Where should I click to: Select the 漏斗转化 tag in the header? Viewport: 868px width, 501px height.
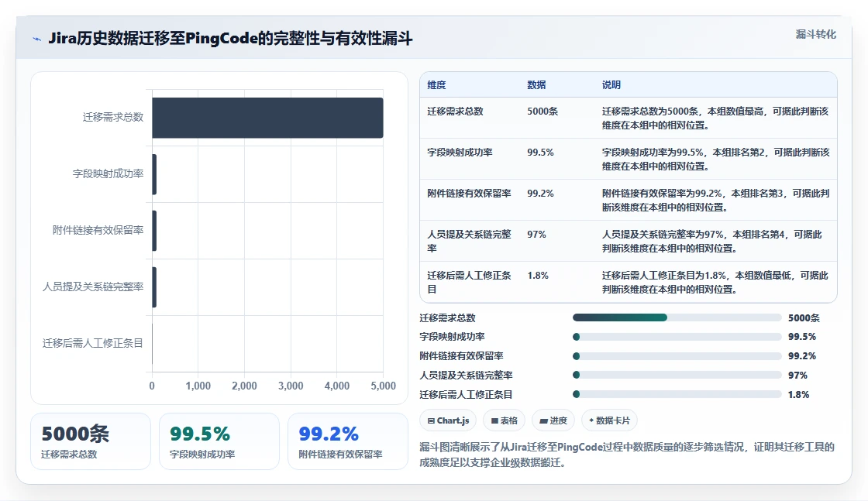click(x=815, y=34)
